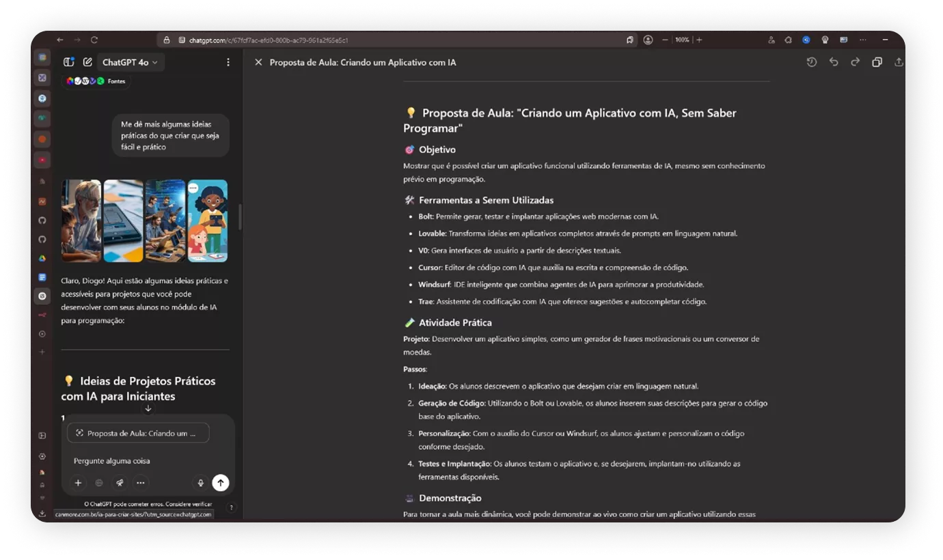943x560 pixels.
Task: Expand the ChatGPT 4o model dropdown
Action: click(x=130, y=62)
